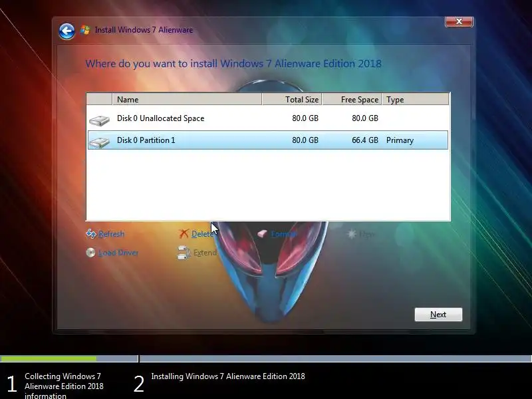This screenshot has width=532, height=399.
Task: Click the Next button
Action: (438, 315)
